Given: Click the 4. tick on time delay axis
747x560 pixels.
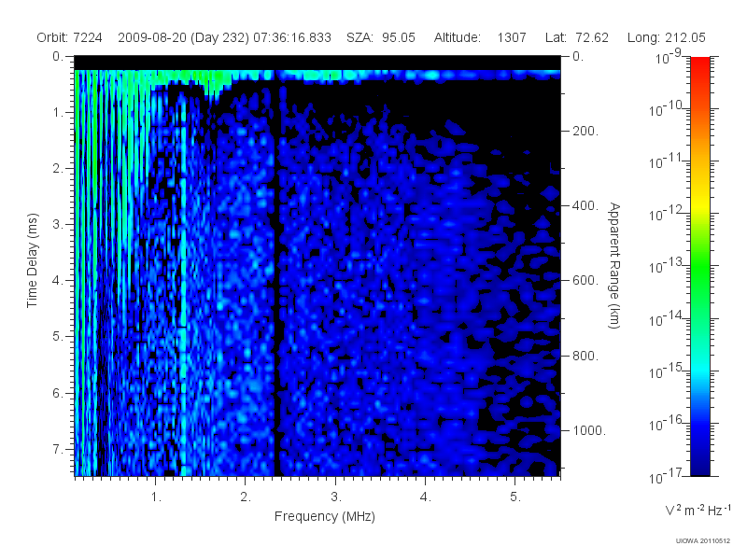Looking at the screenshot, I should click(x=58, y=281).
